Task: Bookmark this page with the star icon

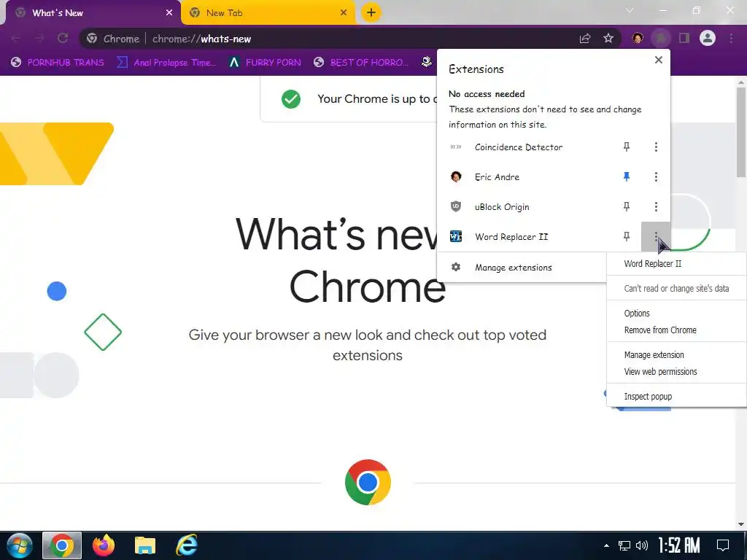Action: (608, 38)
